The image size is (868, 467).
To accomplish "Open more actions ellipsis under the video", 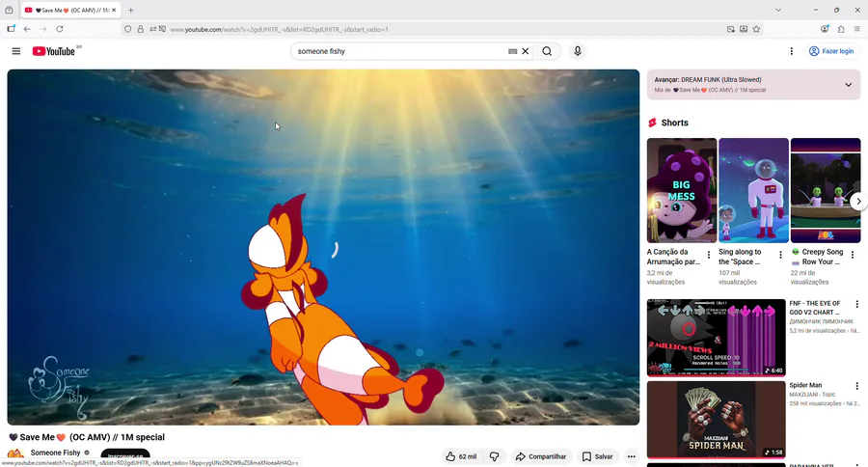I will pyautogui.click(x=631, y=456).
